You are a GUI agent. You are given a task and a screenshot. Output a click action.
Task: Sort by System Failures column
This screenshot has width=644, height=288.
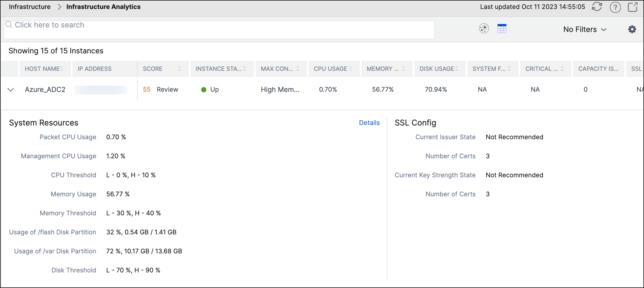click(509, 69)
